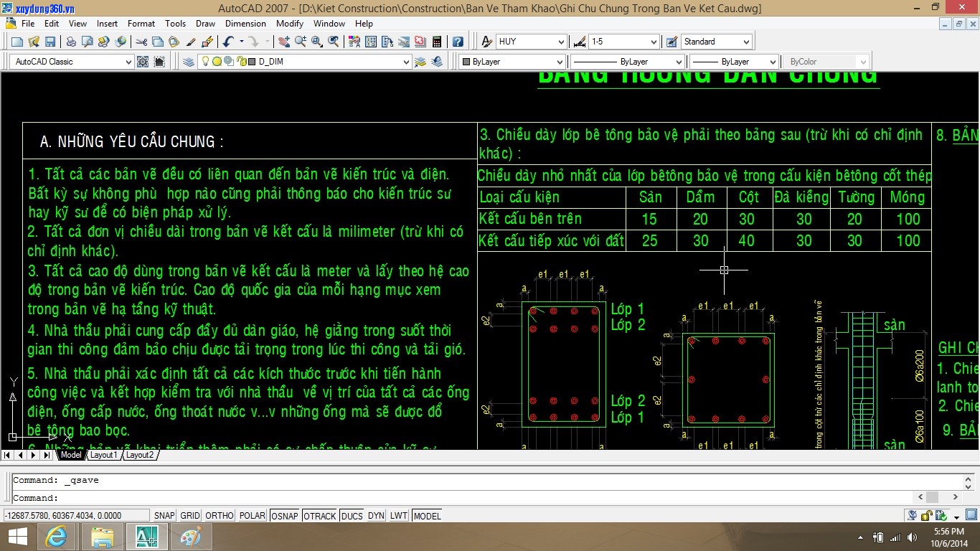
Task: Click the Paste clipboard icon
Action: (174, 42)
